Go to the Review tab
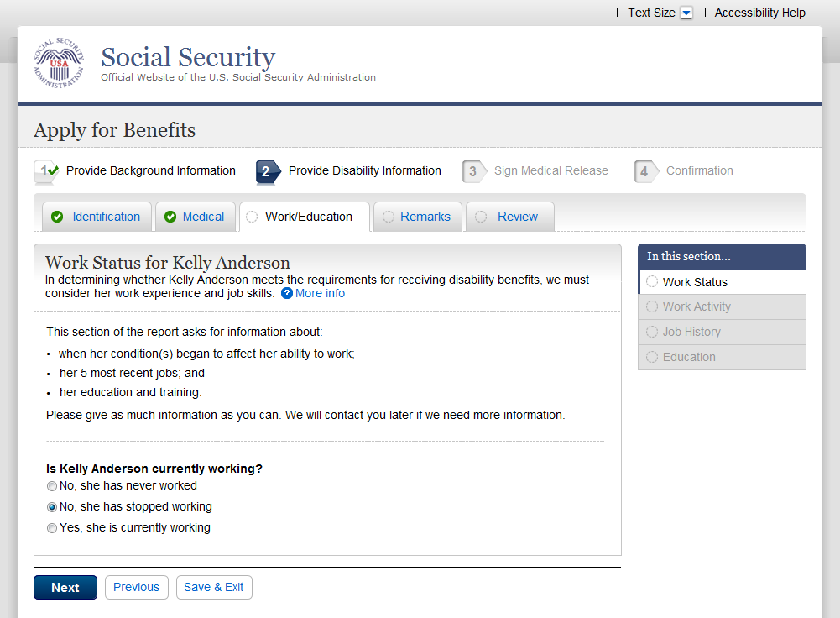 pos(517,217)
